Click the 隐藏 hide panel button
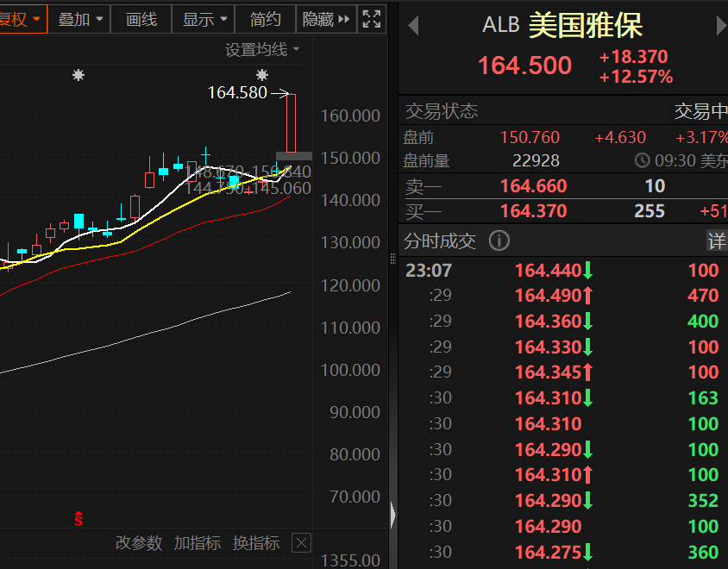Image resolution: width=728 pixels, height=569 pixels. pos(326,20)
